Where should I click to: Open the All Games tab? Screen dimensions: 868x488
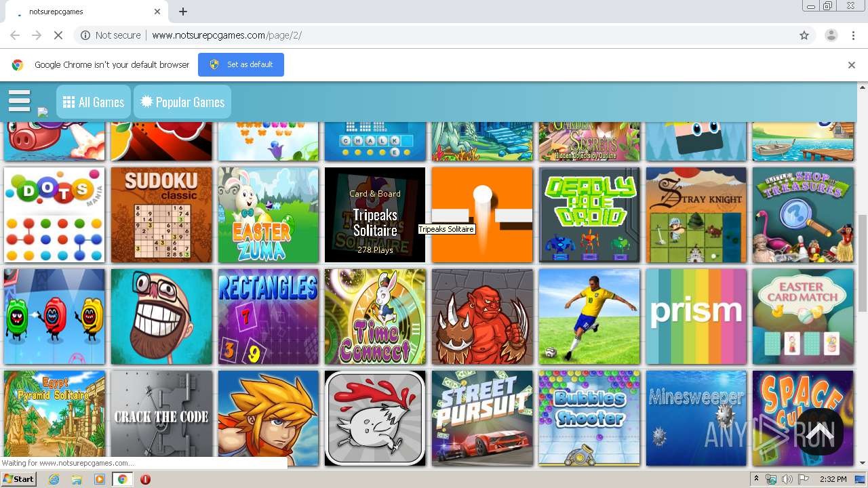(94, 102)
